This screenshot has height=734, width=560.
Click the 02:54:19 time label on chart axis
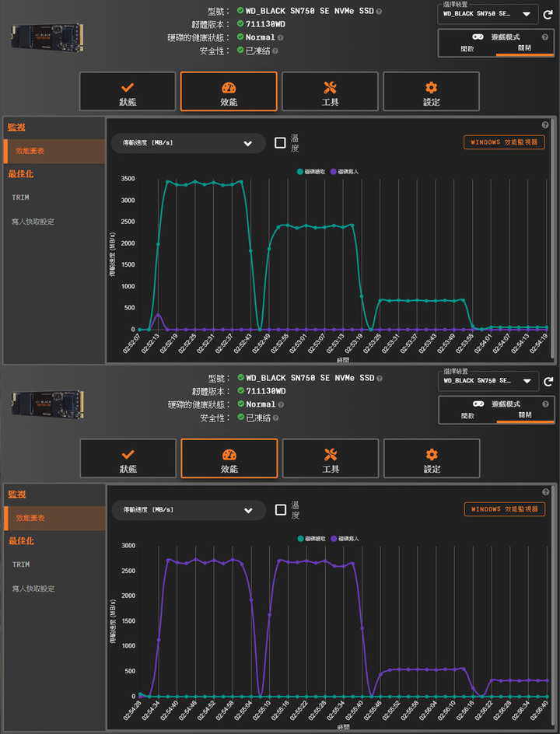click(x=538, y=344)
